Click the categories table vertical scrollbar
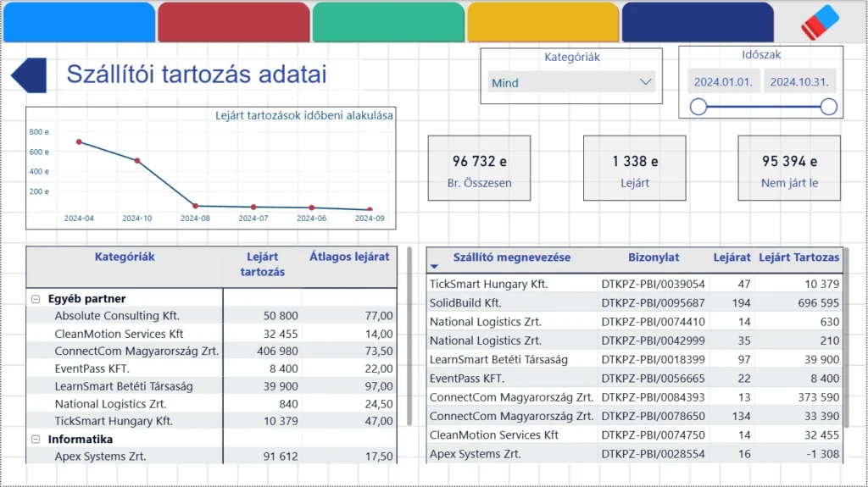Viewport: 868px width, 487px height. coord(409,339)
